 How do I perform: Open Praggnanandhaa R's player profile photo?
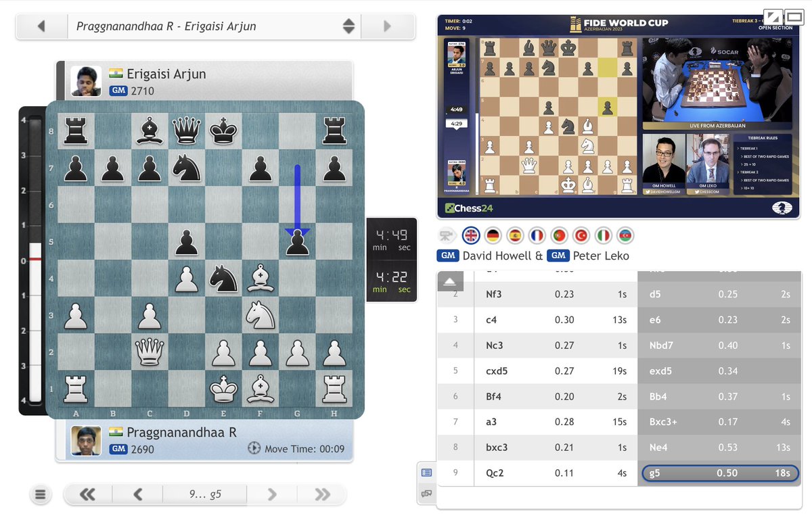pyautogui.click(x=86, y=440)
